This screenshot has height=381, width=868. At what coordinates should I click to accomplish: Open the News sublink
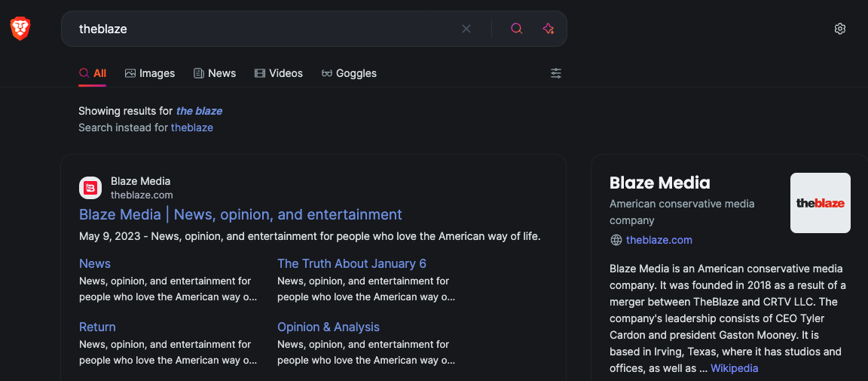[x=95, y=263]
